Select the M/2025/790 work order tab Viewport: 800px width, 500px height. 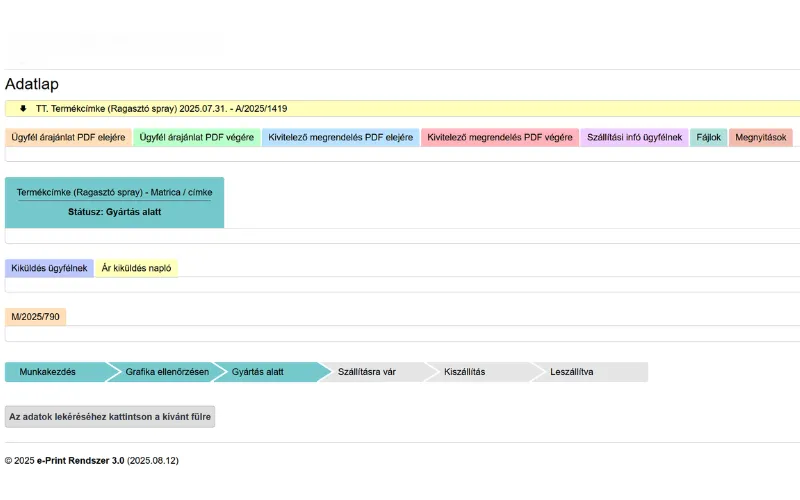[x=35, y=317]
